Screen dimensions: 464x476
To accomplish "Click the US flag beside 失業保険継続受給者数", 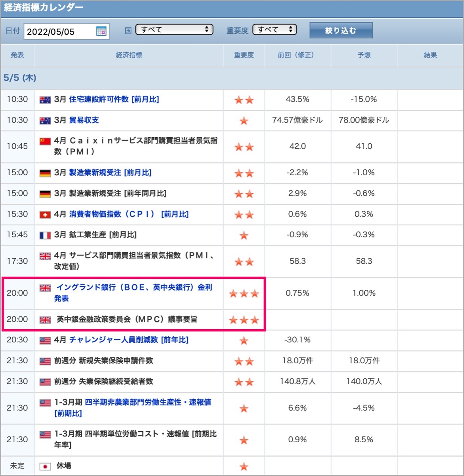I will click(x=45, y=382).
